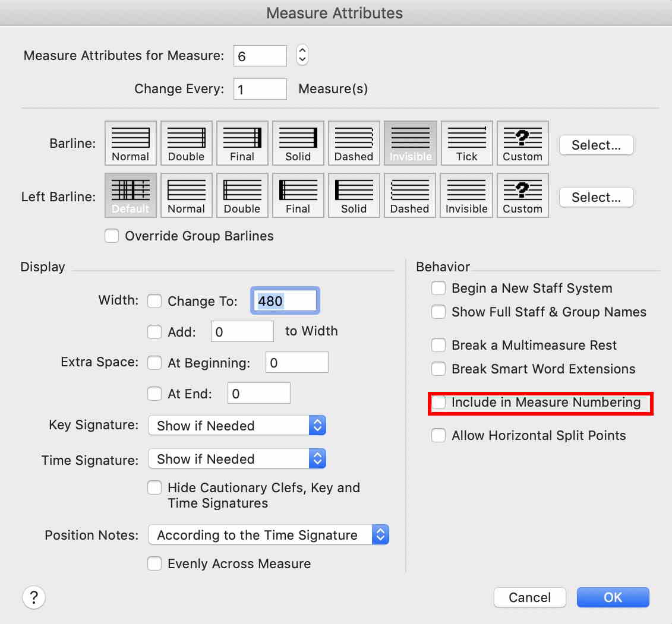Choose the Final barline style in Barline row
Image resolution: width=672 pixels, height=624 pixels.
pos(242,143)
